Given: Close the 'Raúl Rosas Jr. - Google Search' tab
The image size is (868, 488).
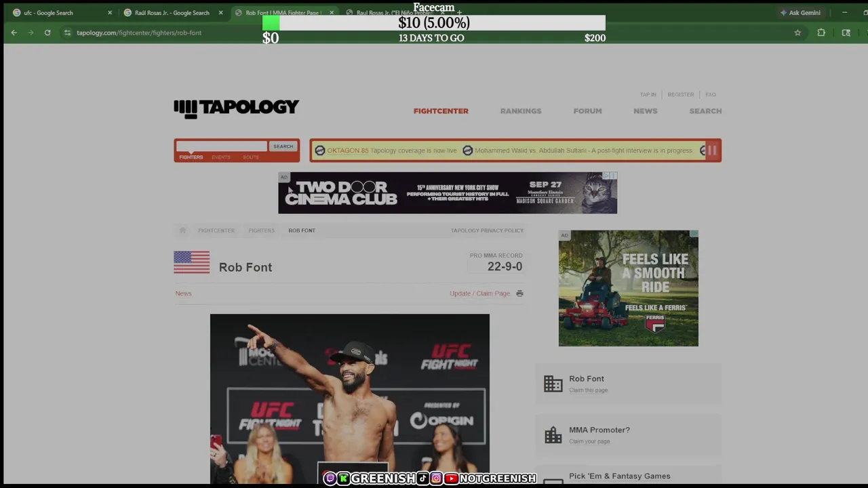Looking at the screenshot, I should (220, 12).
